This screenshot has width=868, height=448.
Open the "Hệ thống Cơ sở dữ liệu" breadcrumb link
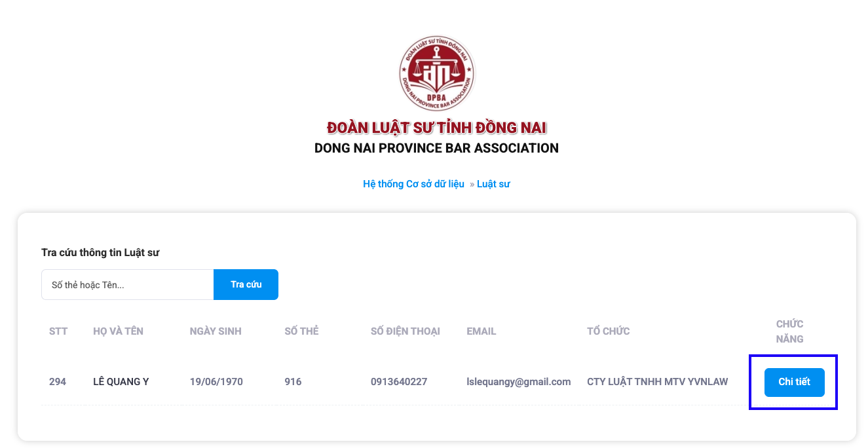point(413,184)
